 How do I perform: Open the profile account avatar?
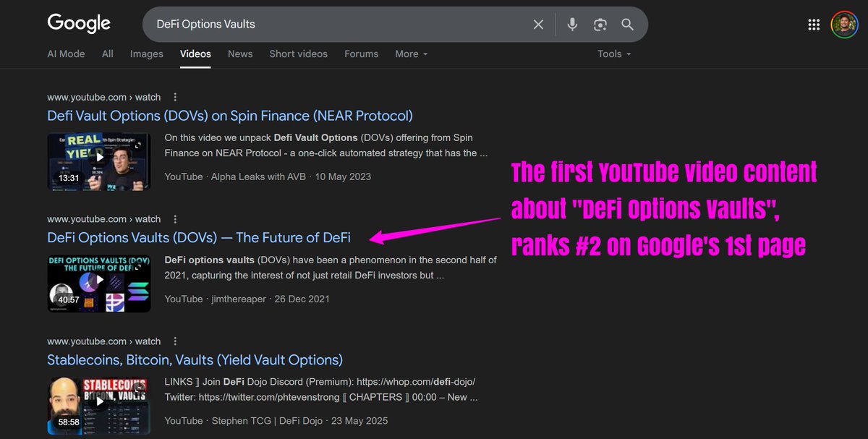tap(845, 24)
